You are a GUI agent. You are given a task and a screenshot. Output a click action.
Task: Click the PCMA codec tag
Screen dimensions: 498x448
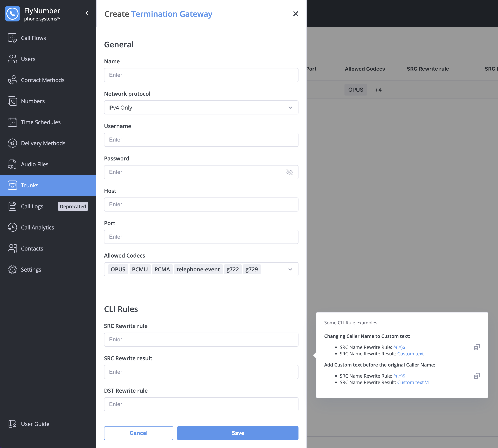tap(162, 269)
